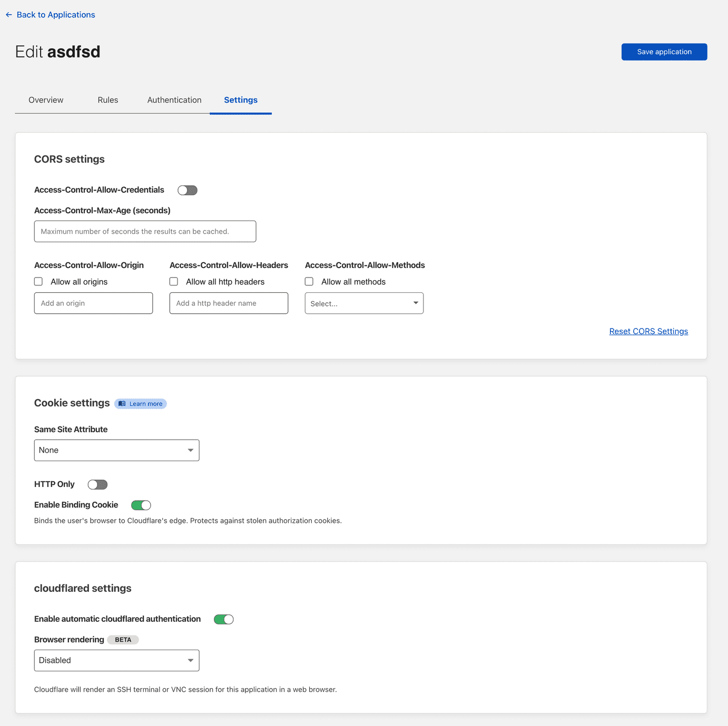Go to the Authentication tab

174,100
